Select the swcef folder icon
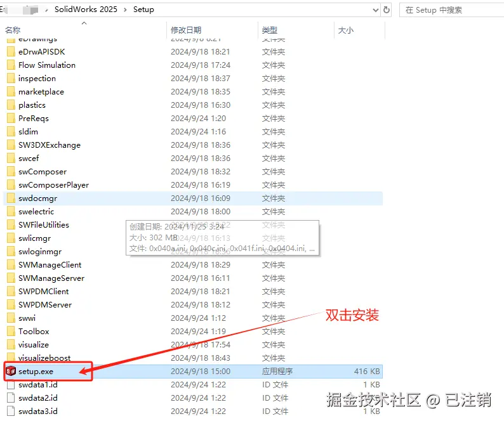Viewport: 504px width, 421px height. click(x=11, y=159)
